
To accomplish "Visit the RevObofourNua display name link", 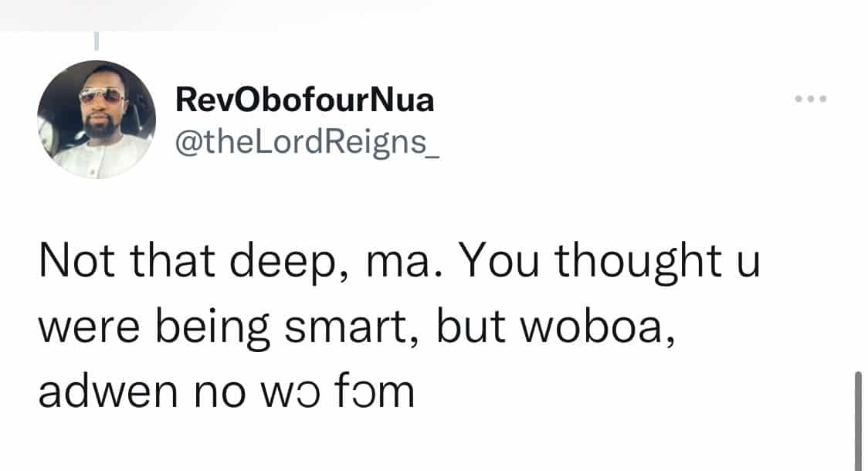I will click(x=304, y=100).
